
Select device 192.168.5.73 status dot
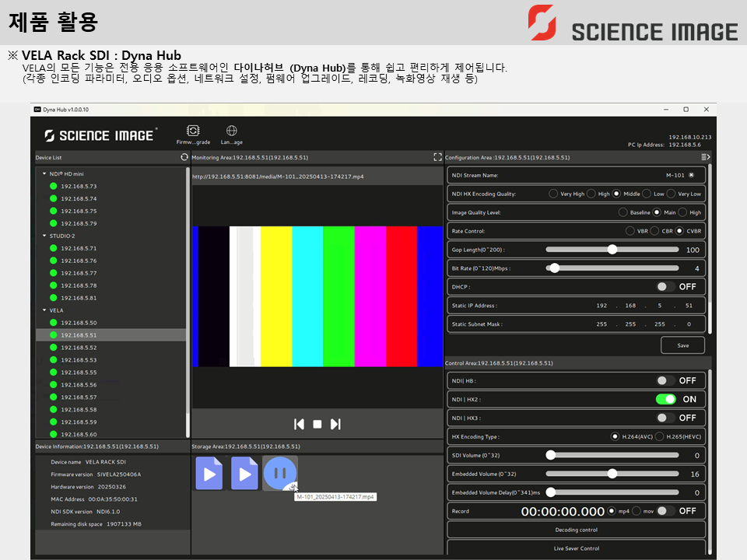pyautogui.click(x=54, y=186)
